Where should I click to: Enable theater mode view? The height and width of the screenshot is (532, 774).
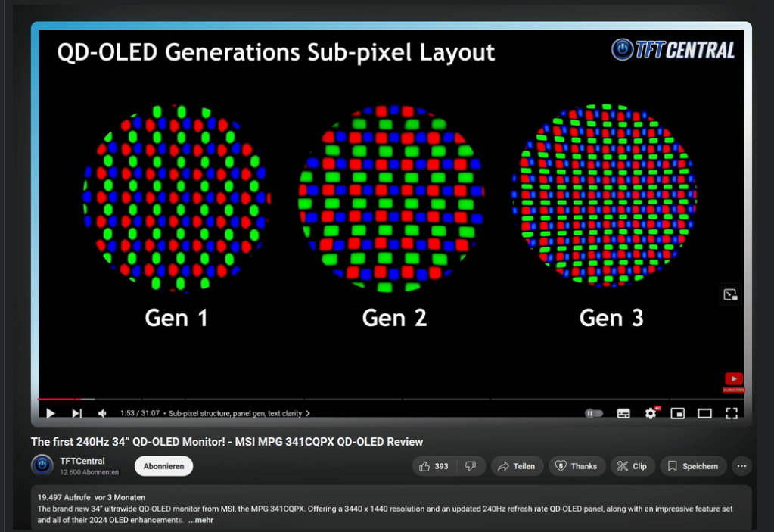704,413
